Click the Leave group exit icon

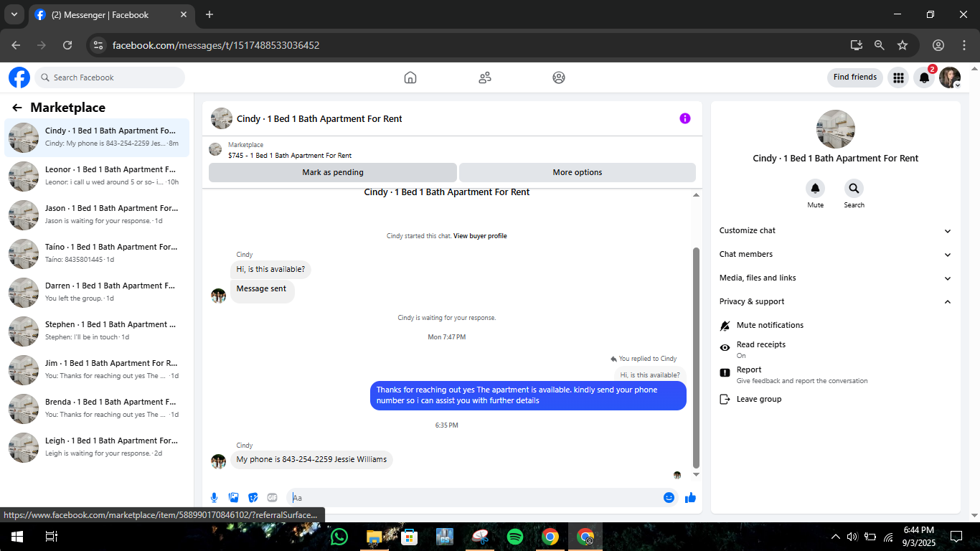click(x=725, y=399)
